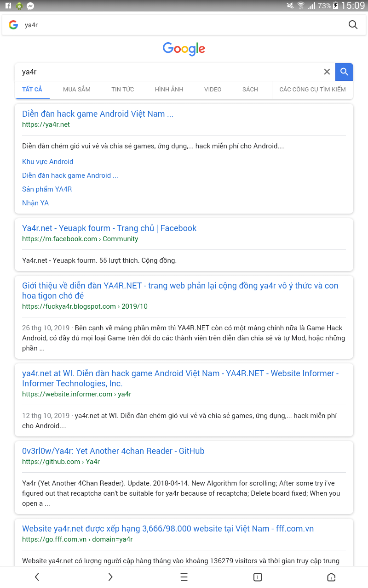Open CÁC CÔNG CỤ TÌM KIẾM search tools
Viewport: 368px width, 588px height.
[312, 90]
